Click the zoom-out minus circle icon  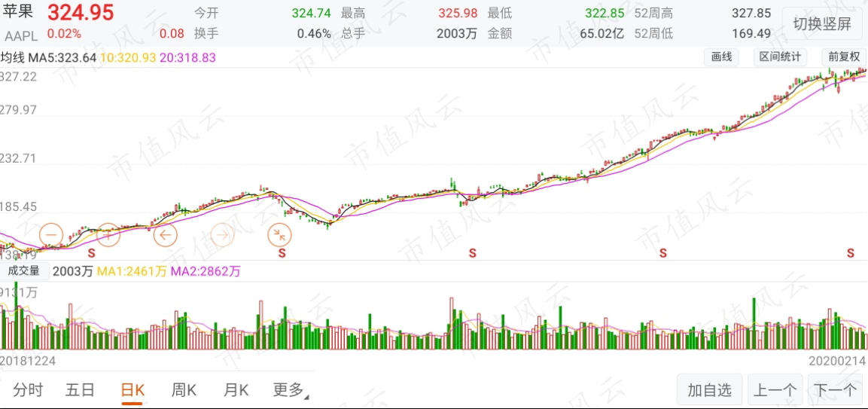[x=51, y=235]
